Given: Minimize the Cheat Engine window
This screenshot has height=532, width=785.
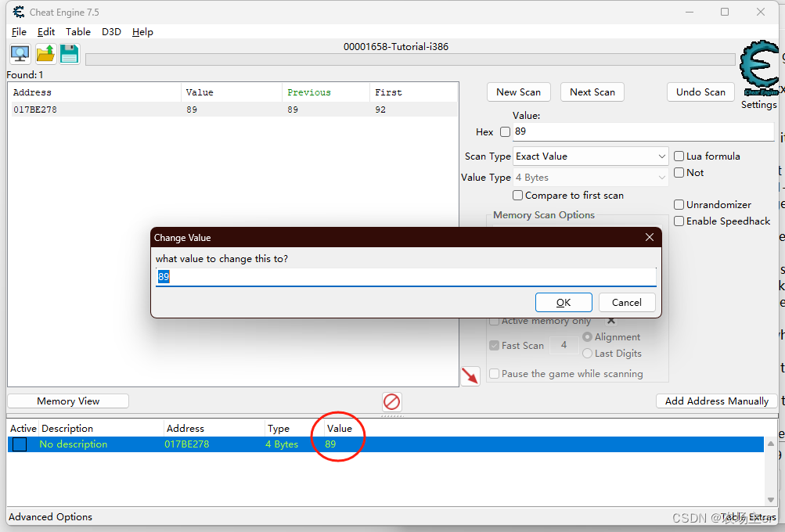Looking at the screenshot, I should (x=690, y=12).
